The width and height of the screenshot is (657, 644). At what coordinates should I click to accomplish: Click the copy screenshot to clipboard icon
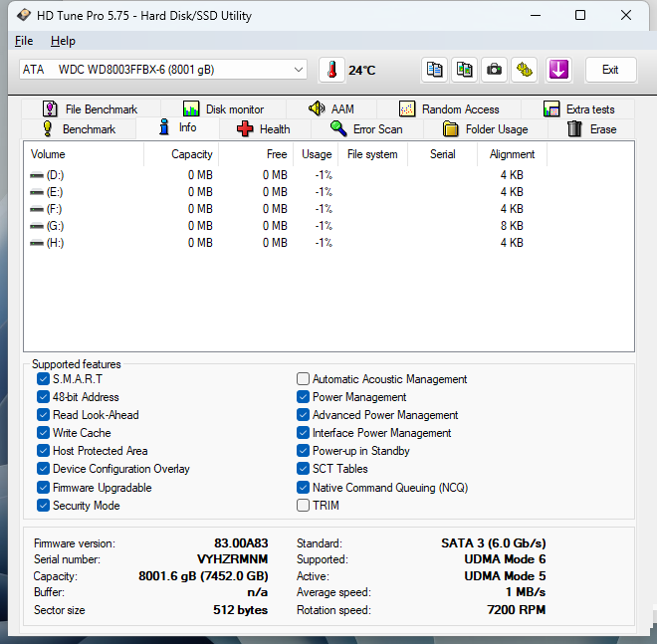pos(464,70)
